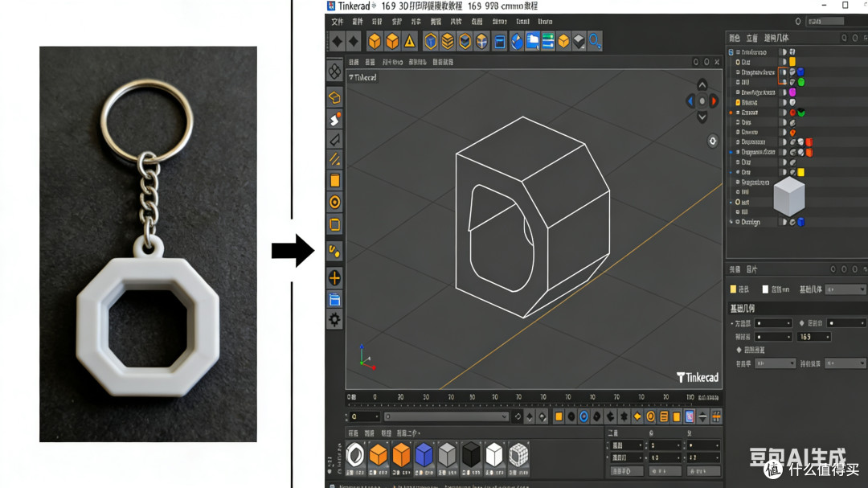The width and height of the screenshot is (868, 488).
Task: Click the blue magnifier search icon in top toolbar
Action: click(595, 41)
